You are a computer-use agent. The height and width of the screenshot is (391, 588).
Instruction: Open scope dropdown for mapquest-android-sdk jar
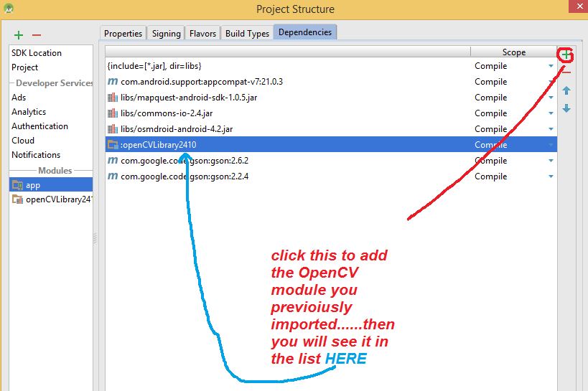pyautogui.click(x=551, y=98)
